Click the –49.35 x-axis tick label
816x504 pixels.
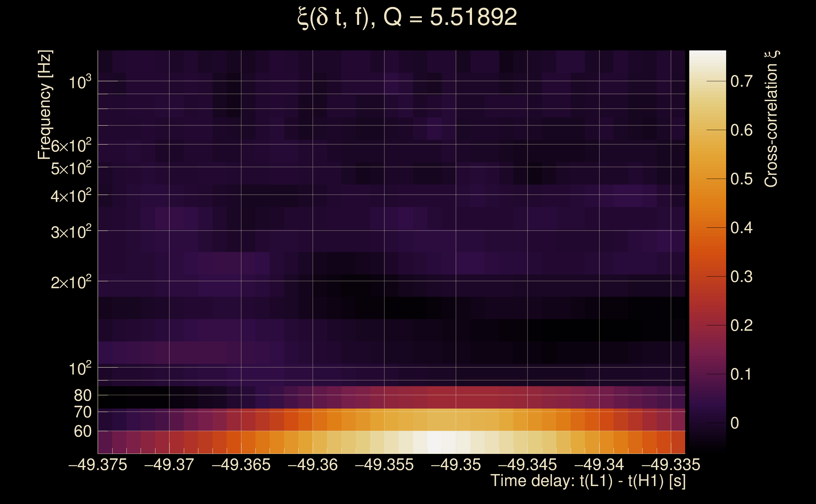pyautogui.click(x=456, y=465)
